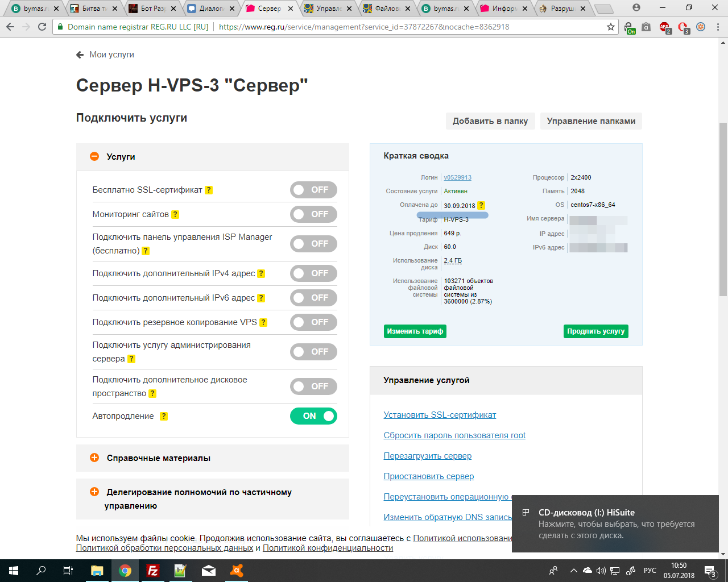Open Перезагрузить сервер link
The width and height of the screenshot is (728, 582).
428,456
